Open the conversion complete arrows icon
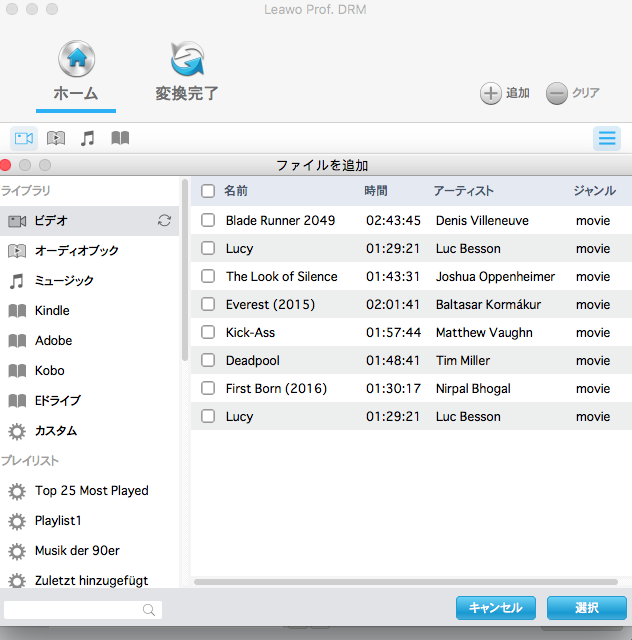Viewport: 632px width, 640px height. tap(187, 59)
